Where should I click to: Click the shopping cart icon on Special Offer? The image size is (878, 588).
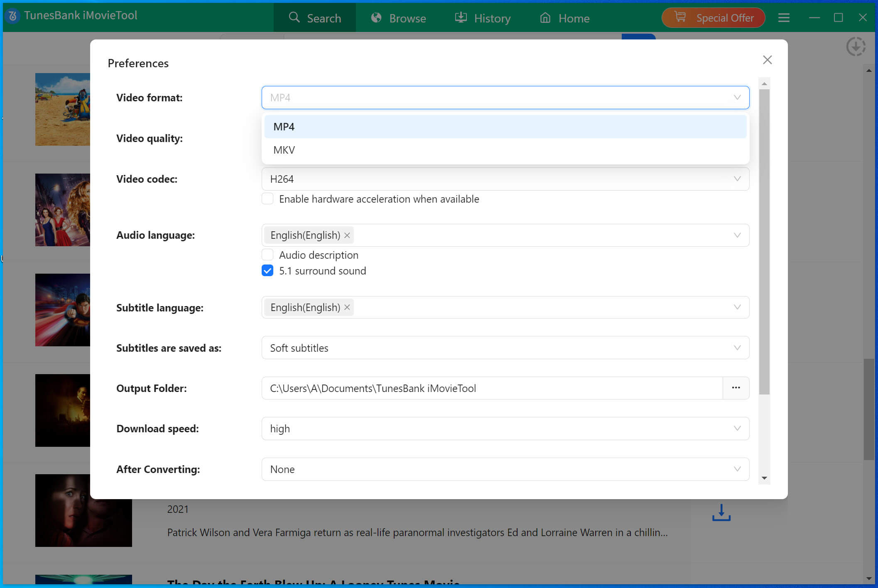[x=681, y=17]
